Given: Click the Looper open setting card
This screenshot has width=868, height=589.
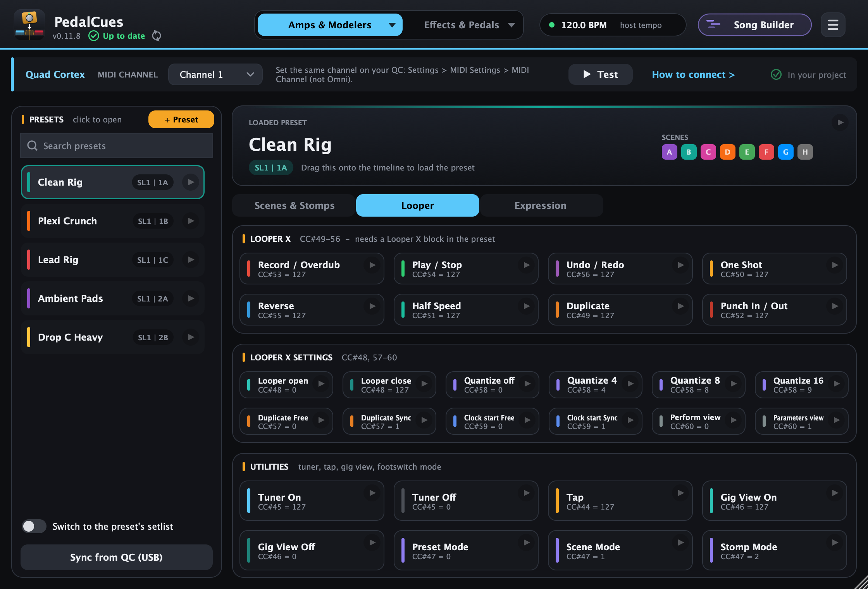Looking at the screenshot, I should pyautogui.click(x=286, y=384).
